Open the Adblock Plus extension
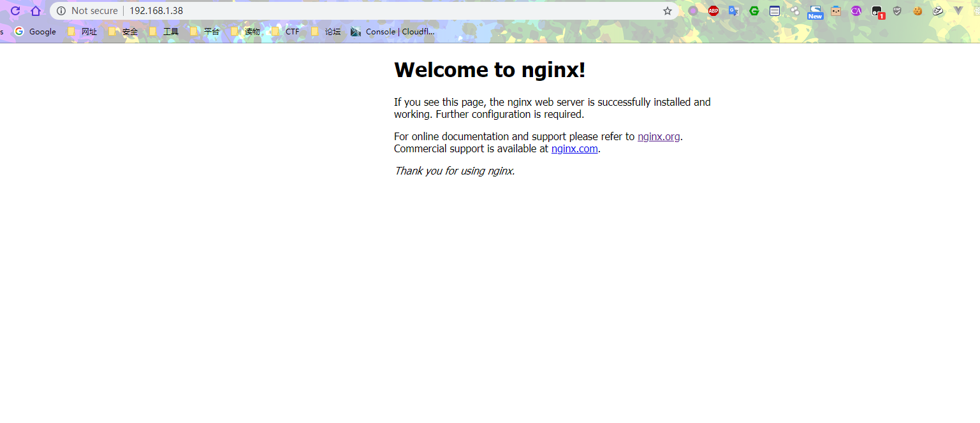This screenshot has height=423, width=980. [713, 11]
